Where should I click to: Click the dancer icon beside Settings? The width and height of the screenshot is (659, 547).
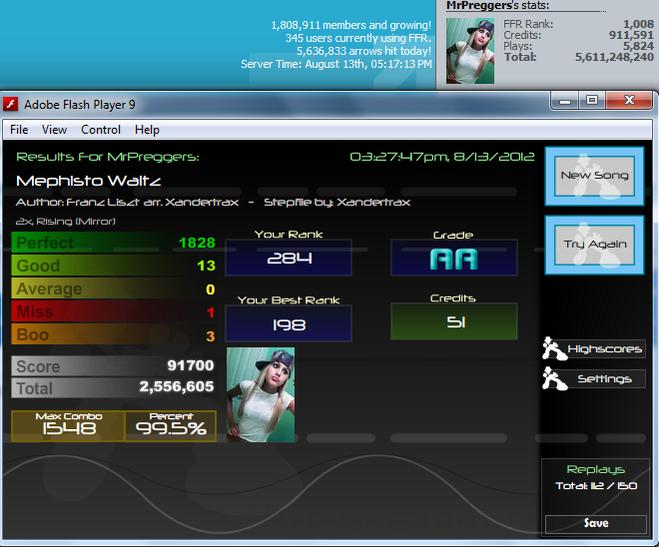pos(554,379)
